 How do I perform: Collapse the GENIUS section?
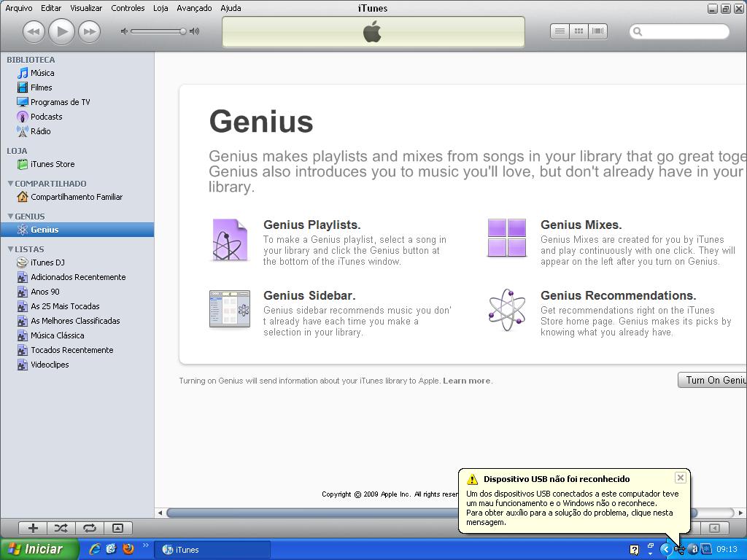[x=10, y=216]
